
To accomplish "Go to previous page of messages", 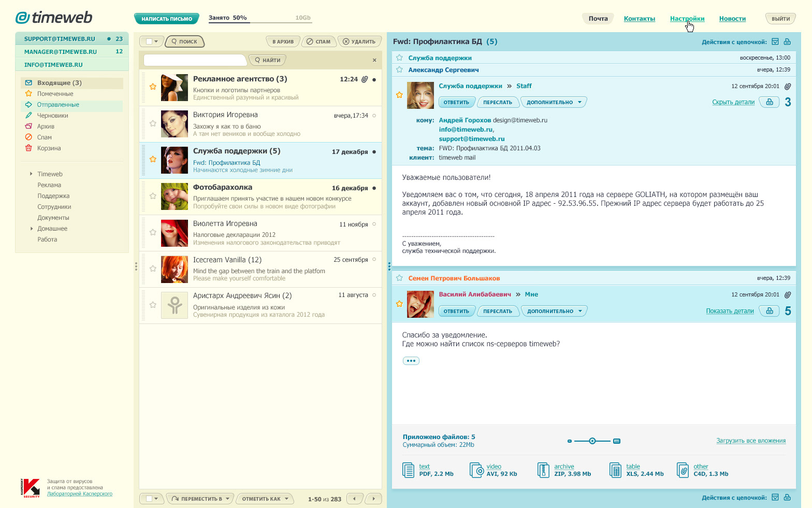I will (x=355, y=499).
